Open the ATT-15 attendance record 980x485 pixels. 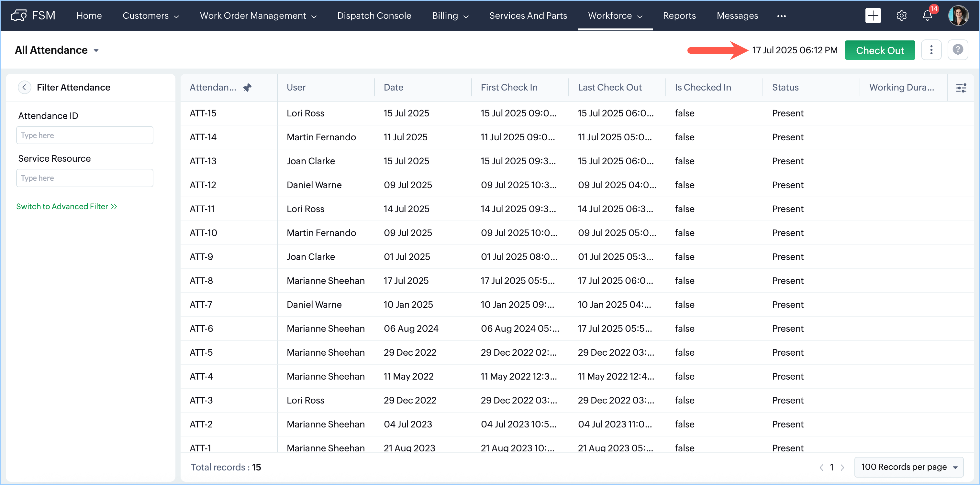203,113
